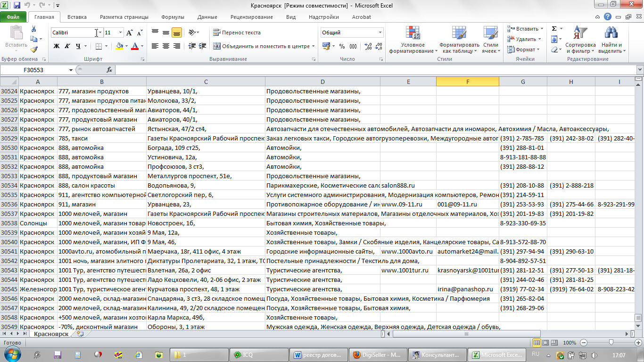The height and width of the screenshot is (362, 644).
Task: Increase indent in alignment group
Action: [203, 46]
